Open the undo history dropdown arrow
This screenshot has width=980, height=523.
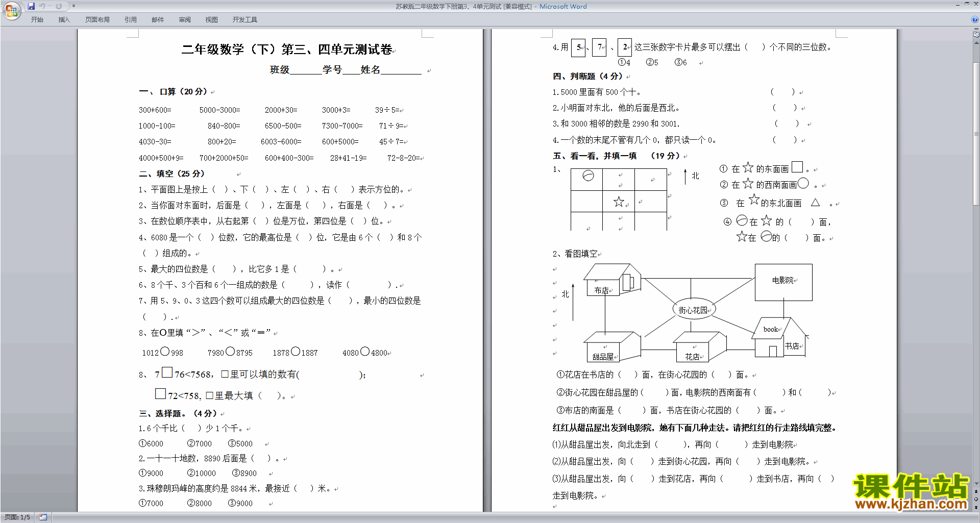[x=50, y=6]
